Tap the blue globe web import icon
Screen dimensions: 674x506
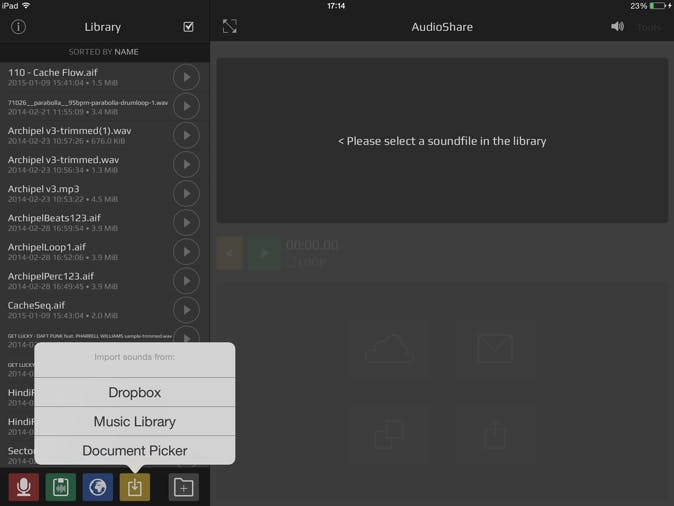coord(98,487)
